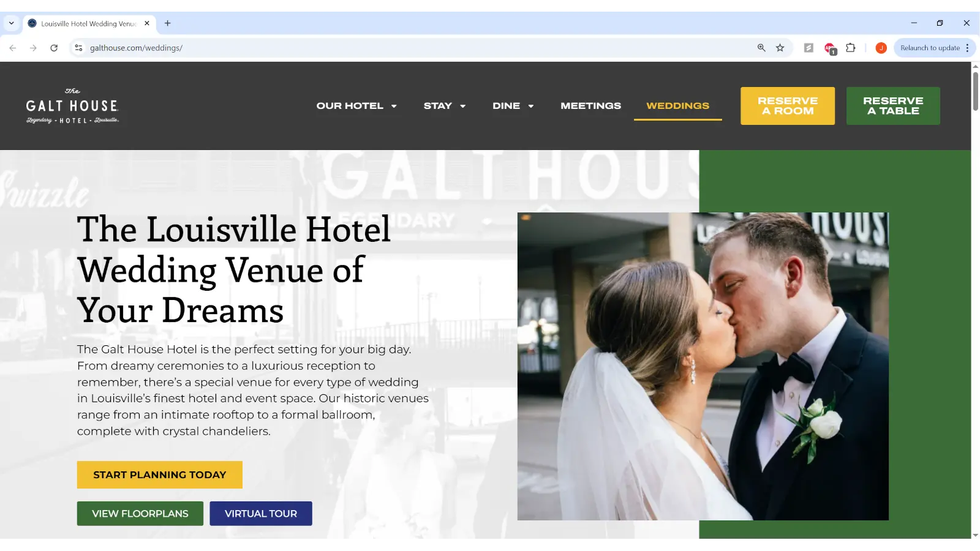
Task: Open the tab search chevron
Action: [11, 23]
